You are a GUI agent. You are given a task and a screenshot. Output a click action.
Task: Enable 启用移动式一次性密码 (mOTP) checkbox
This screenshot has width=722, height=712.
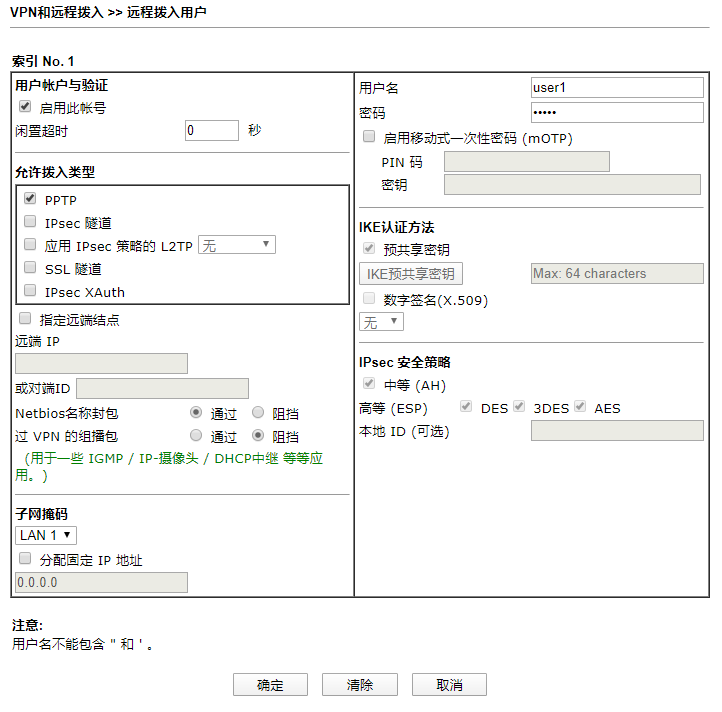369,136
